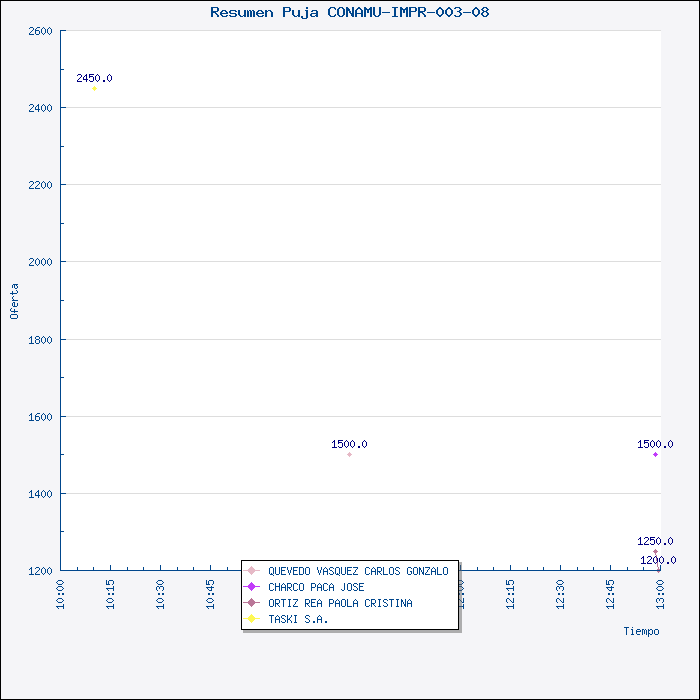Click the 2450.0 value label
Viewport: 700px width, 700px height.
[94, 78]
